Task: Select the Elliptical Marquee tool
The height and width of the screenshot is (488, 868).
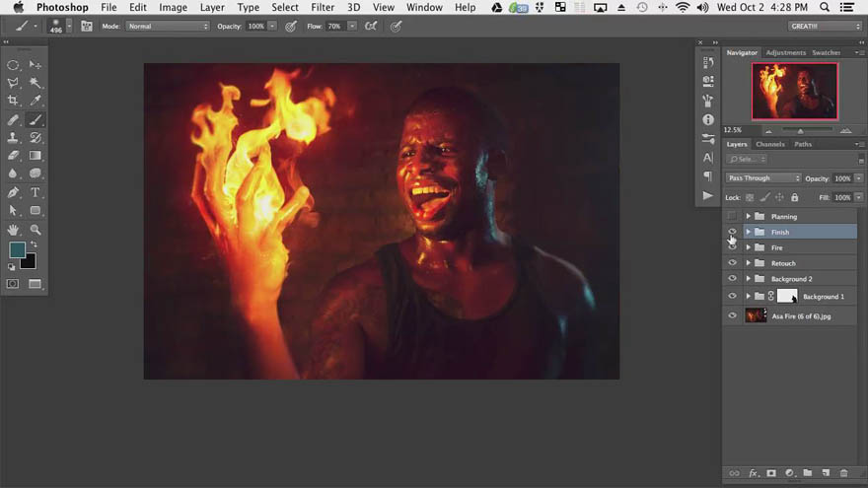Action: coord(13,65)
